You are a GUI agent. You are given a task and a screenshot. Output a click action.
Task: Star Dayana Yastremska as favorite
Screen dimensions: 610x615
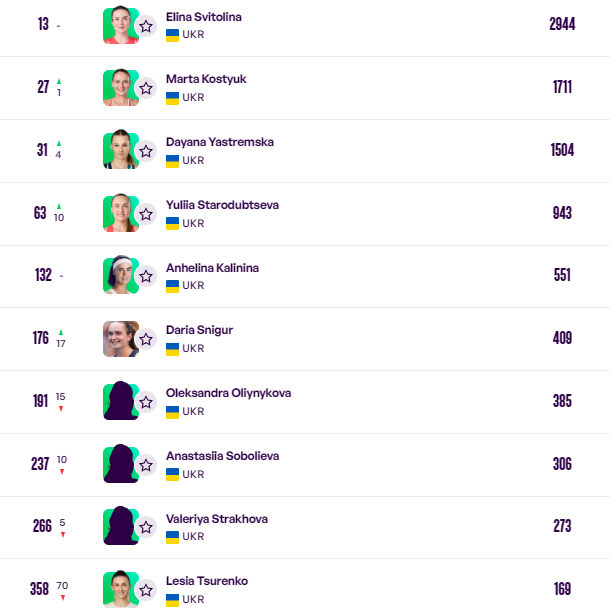point(146,151)
